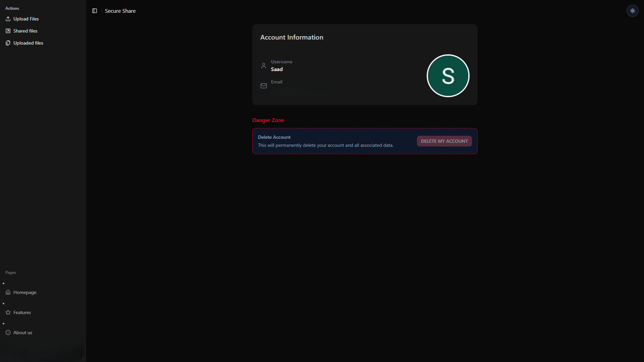The image size is (644, 362).
Task: Open the Features page link
Action: pyautogui.click(x=22, y=312)
